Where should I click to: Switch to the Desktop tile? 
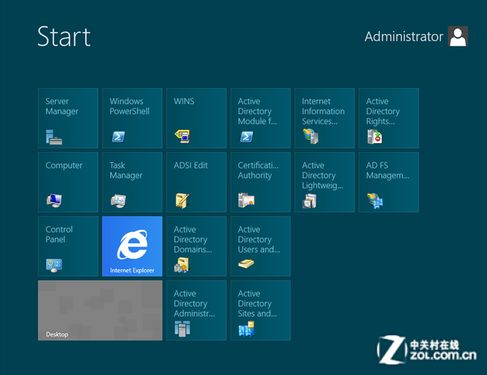point(100,310)
